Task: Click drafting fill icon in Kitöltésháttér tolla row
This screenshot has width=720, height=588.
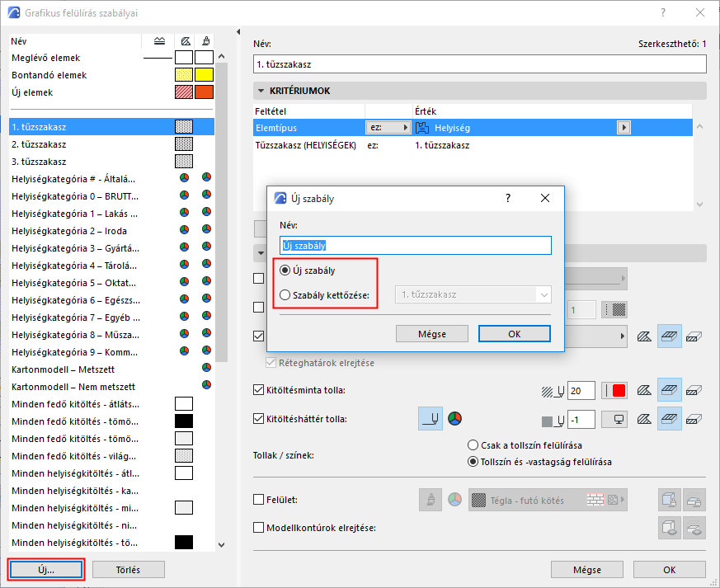Action: pyautogui.click(x=694, y=419)
